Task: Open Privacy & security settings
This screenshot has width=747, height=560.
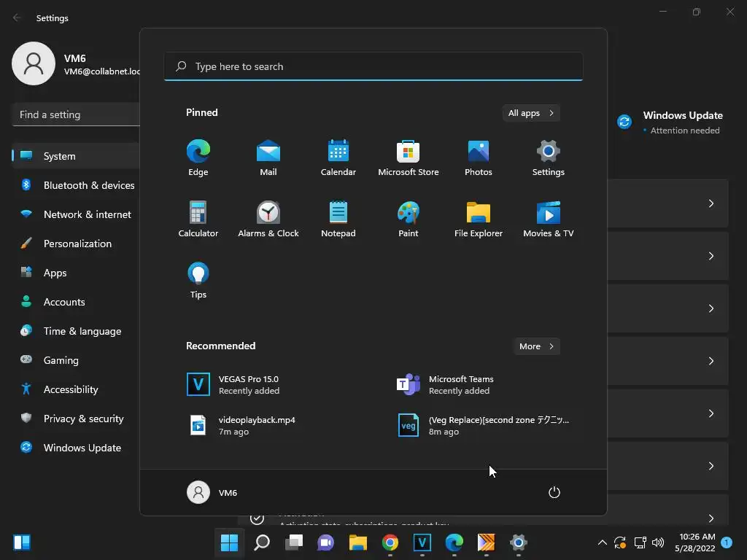Action: coord(76,419)
